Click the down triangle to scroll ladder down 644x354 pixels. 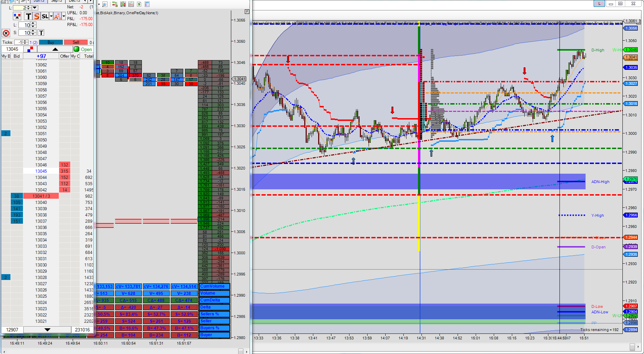click(x=48, y=330)
